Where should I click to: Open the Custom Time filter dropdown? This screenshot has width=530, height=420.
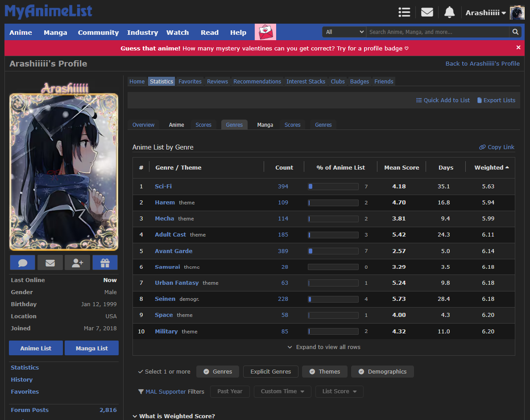(282, 391)
